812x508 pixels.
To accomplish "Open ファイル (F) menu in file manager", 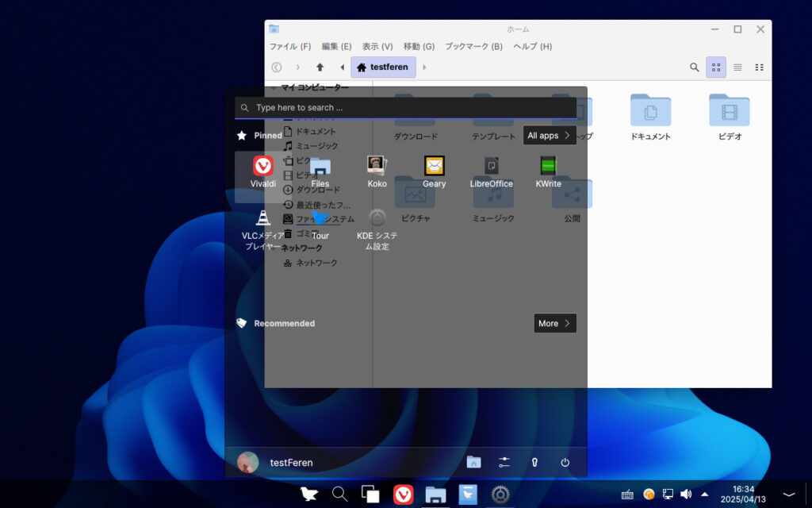I will (x=290, y=46).
